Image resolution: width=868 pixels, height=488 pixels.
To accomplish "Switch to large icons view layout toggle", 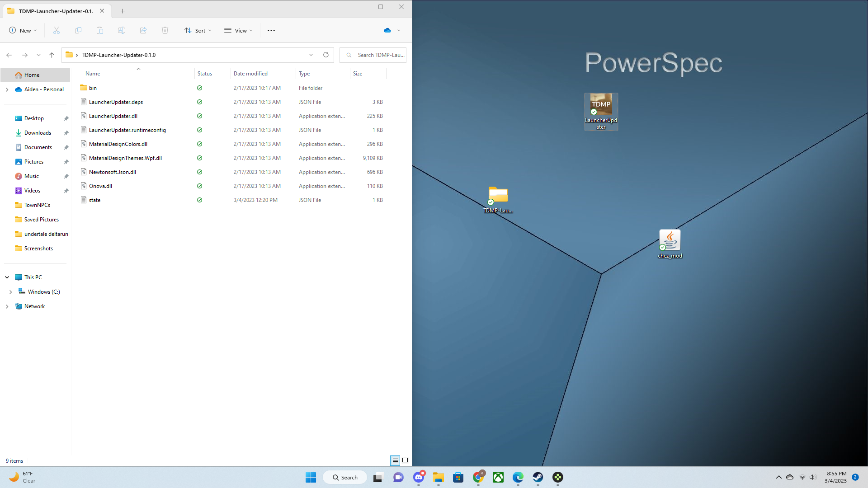I will coord(405,460).
